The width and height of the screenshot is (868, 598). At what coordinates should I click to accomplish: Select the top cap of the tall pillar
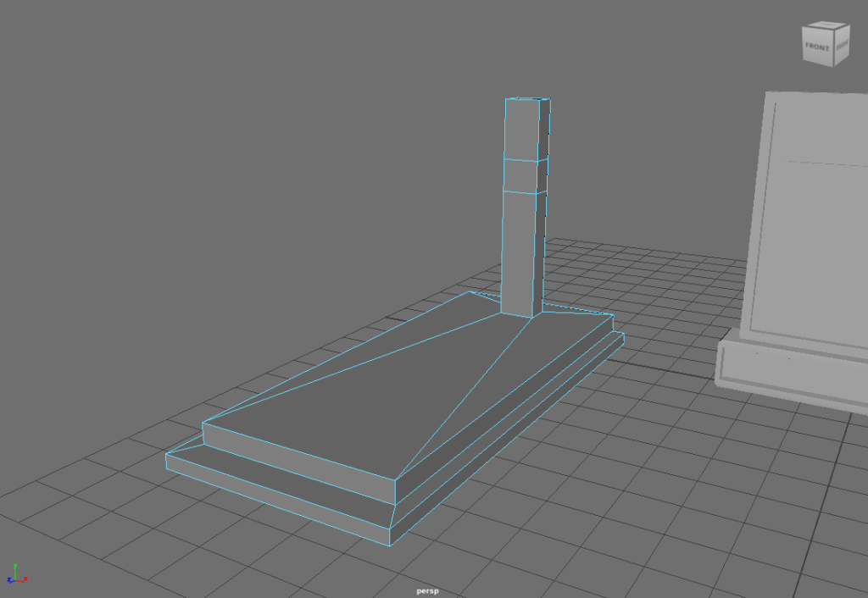click(526, 99)
